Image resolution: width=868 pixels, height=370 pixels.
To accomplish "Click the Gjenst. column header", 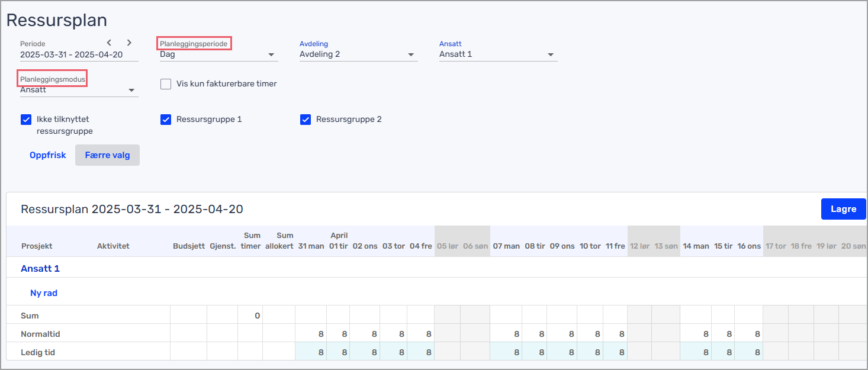I will [x=223, y=246].
